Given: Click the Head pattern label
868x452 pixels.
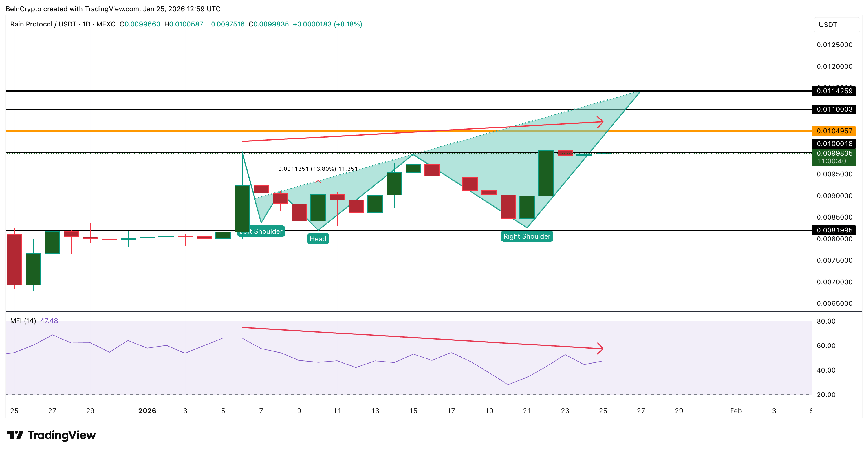Looking at the screenshot, I should 318,239.
